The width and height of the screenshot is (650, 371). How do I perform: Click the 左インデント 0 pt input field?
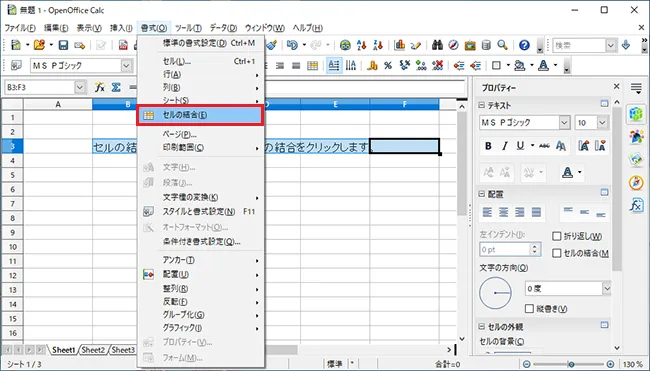(x=505, y=250)
